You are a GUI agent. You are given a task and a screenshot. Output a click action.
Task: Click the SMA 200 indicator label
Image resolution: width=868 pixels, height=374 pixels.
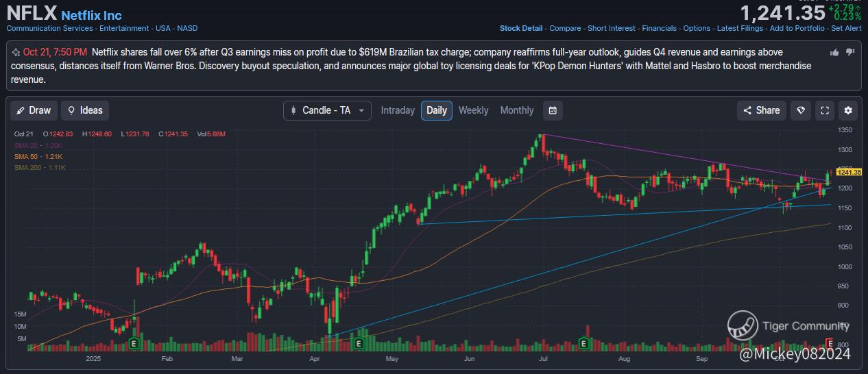(x=40, y=167)
